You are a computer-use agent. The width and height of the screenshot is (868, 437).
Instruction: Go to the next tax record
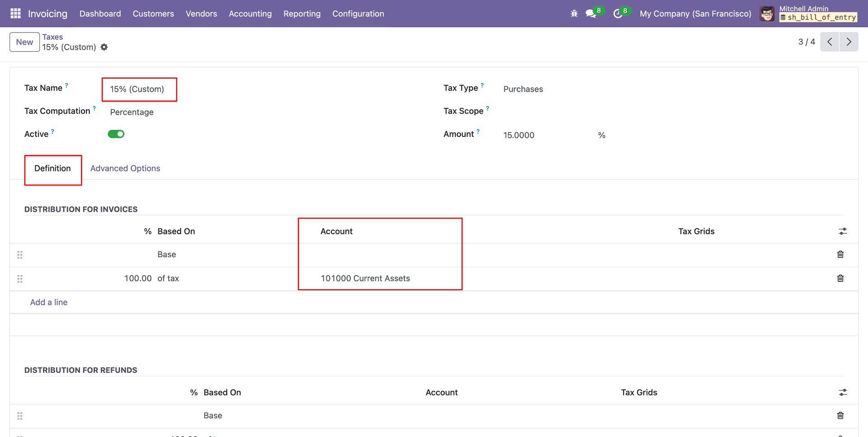click(849, 42)
